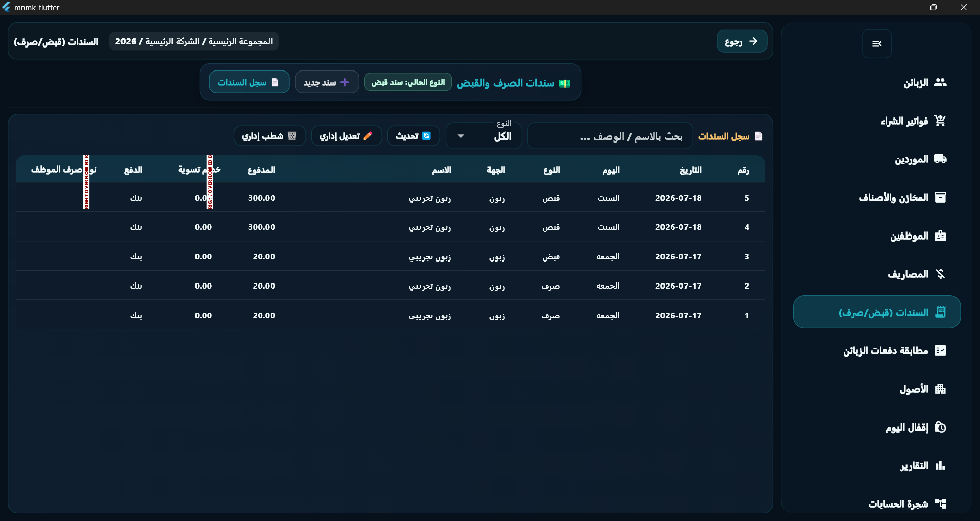Open الزبائن customers icon in sidebar
Viewport: 980px width, 521px height.
coord(940,82)
